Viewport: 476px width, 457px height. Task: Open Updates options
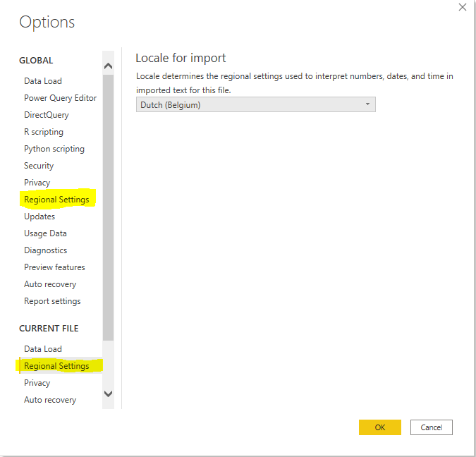[39, 217]
